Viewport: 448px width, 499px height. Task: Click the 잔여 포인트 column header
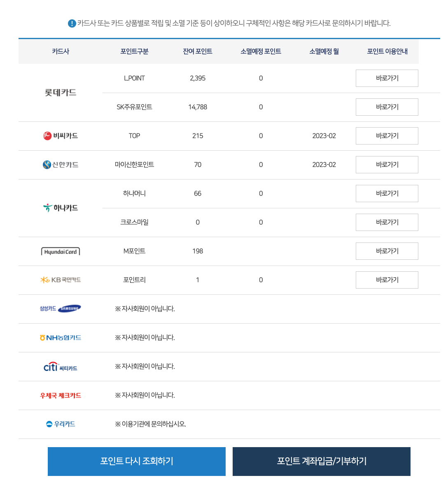pyautogui.click(x=198, y=51)
